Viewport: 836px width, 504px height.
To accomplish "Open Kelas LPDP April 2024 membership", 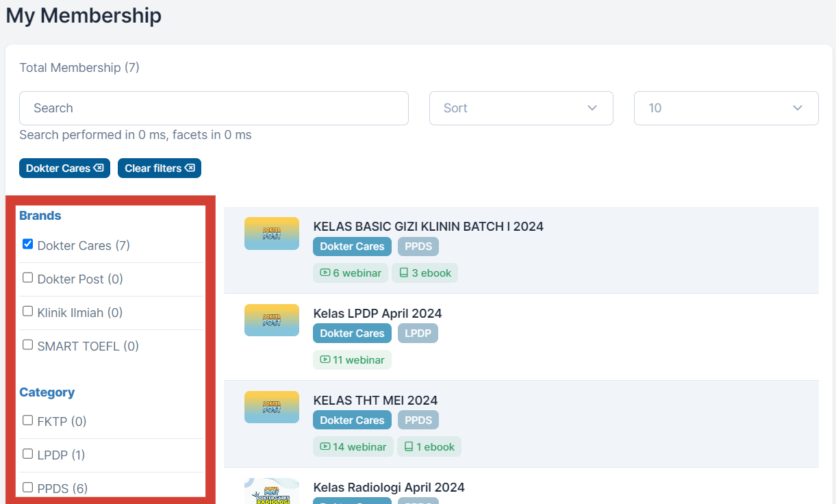I will [x=378, y=314].
